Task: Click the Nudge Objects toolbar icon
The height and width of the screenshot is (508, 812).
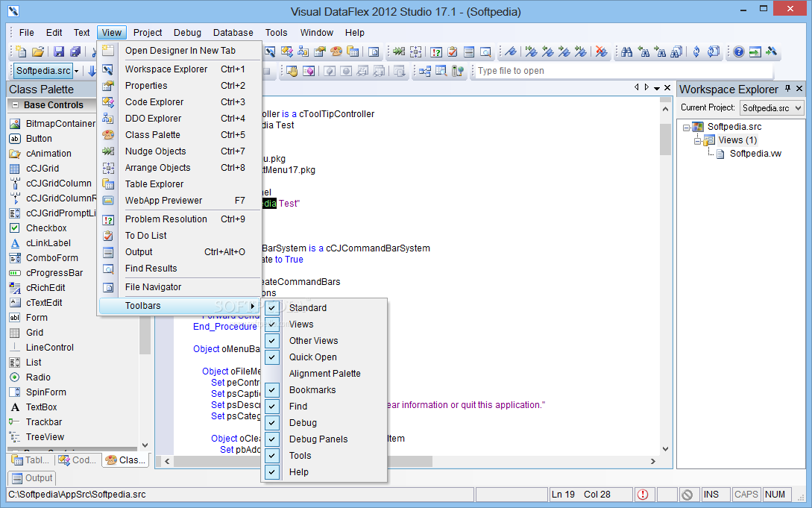Action: pos(399,51)
